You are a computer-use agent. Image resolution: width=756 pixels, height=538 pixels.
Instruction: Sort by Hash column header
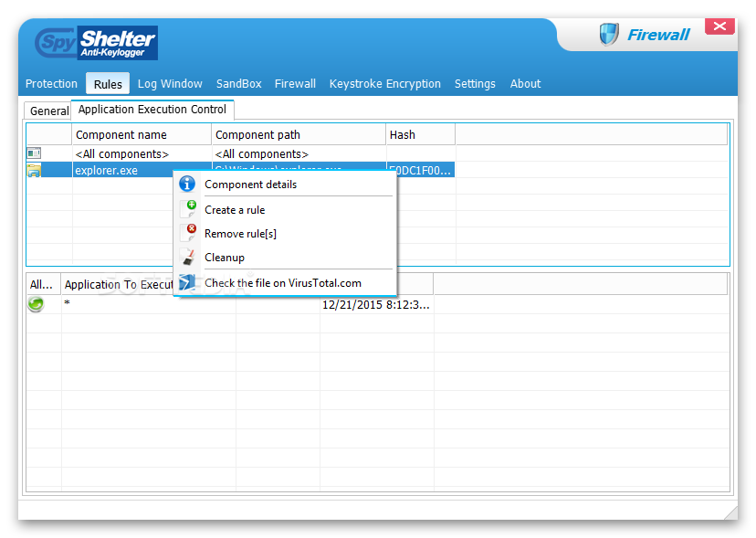coord(420,134)
